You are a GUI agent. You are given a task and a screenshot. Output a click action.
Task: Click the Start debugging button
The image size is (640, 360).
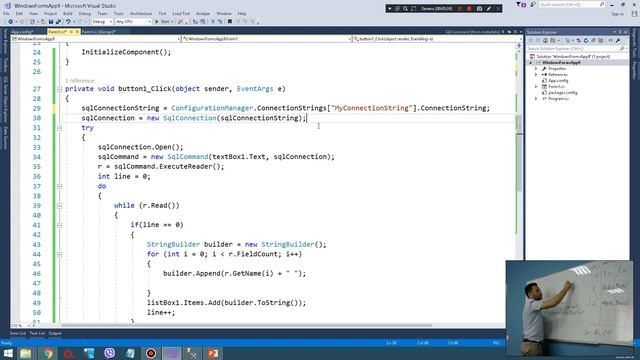163,22
